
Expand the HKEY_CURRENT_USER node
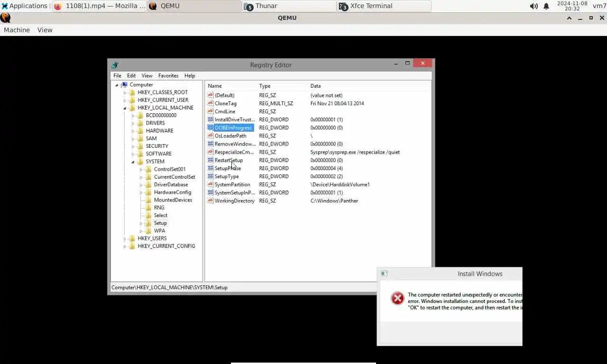click(x=125, y=100)
